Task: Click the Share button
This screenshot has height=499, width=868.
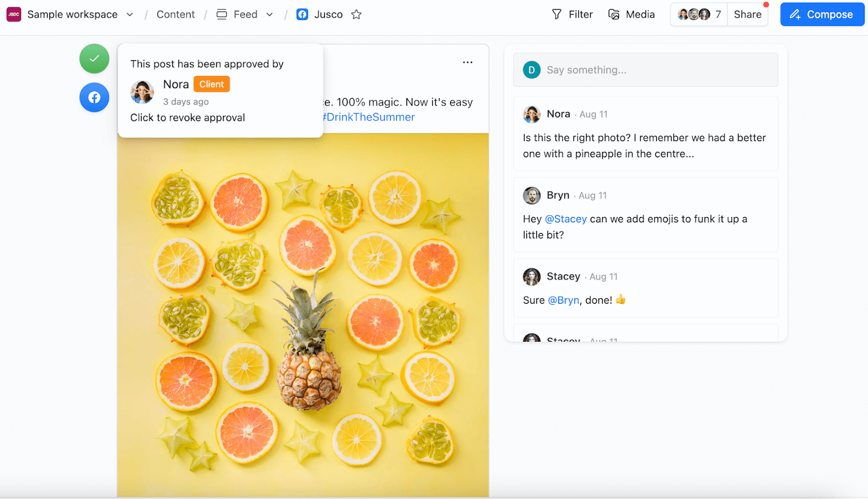Action: click(748, 15)
